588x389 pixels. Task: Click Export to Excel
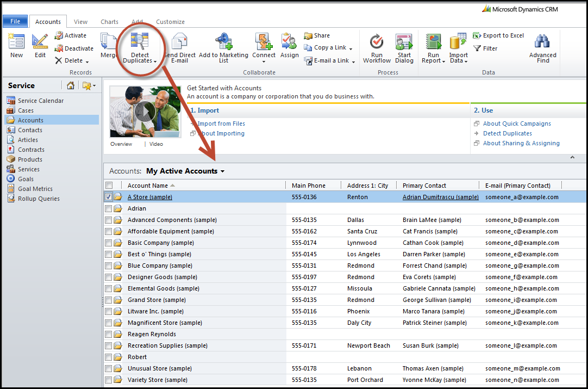[498, 35]
